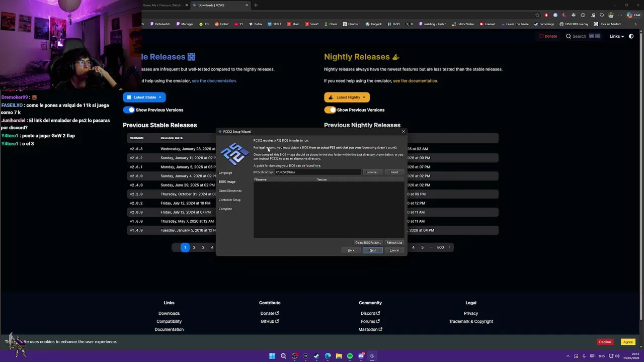Open Mastodon footer link

pos(370,329)
